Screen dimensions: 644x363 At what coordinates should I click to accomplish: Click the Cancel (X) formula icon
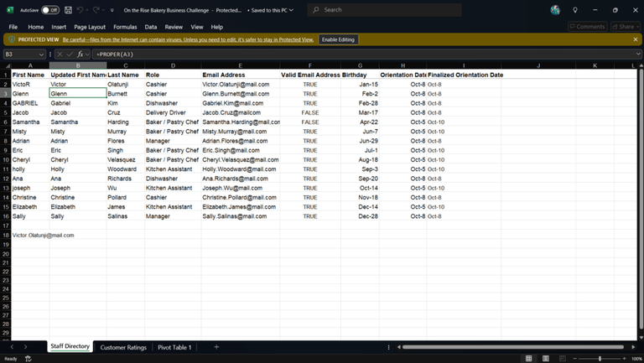coord(60,54)
